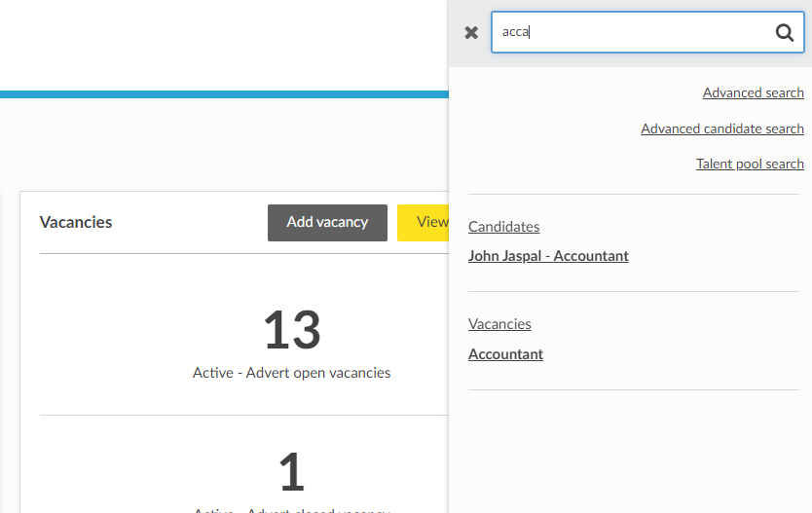The height and width of the screenshot is (513, 812).
Task: Click the Vacancies widget title
Action: pos(76,222)
